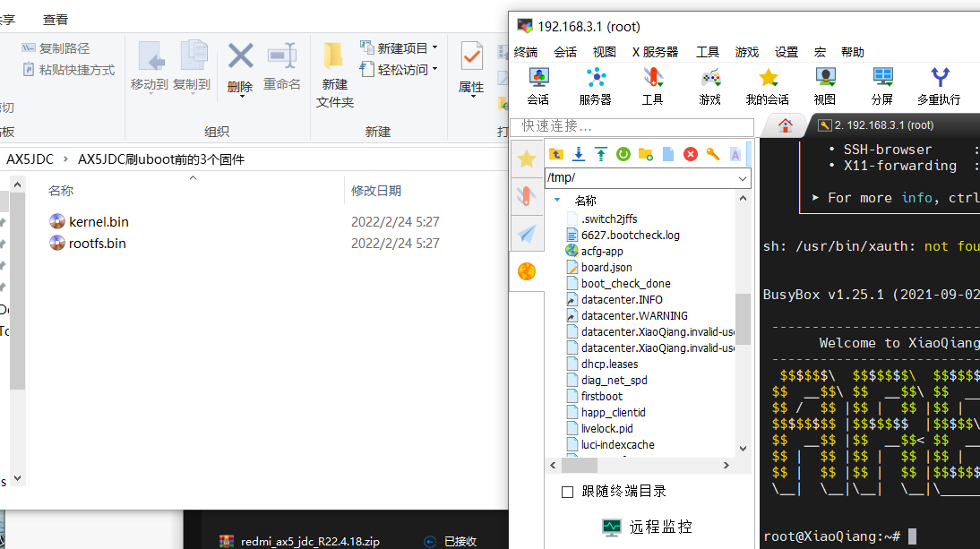Enable split screen with 分屏 icon
Image resolution: width=980 pixels, height=549 pixels.
(881, 79)
